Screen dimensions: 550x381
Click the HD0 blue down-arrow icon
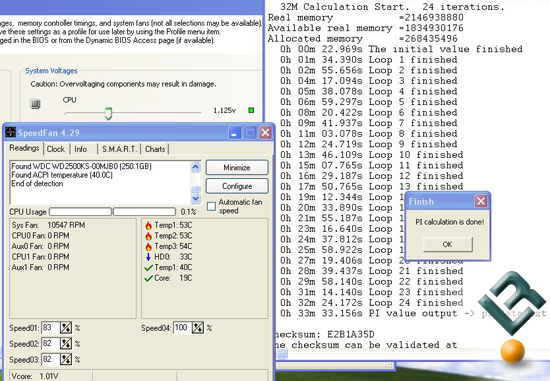point(148,257)
